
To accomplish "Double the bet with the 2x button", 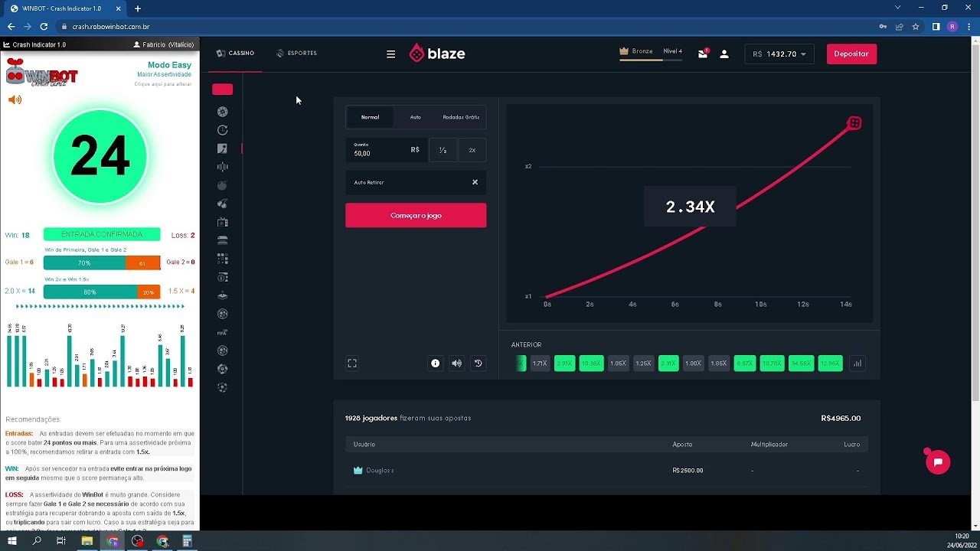I will click(x=472, y=150).
